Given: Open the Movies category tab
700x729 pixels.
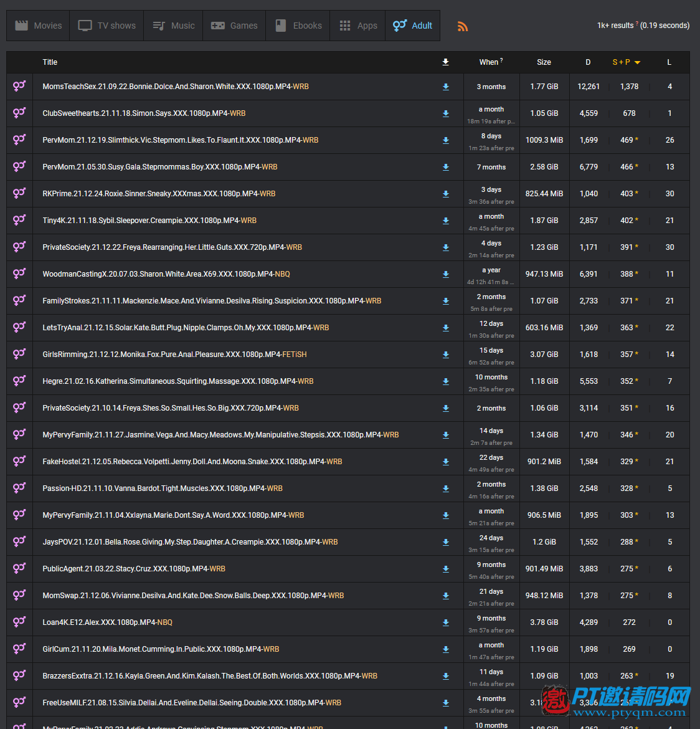Looking at the screenshot, I should point(38,26).
